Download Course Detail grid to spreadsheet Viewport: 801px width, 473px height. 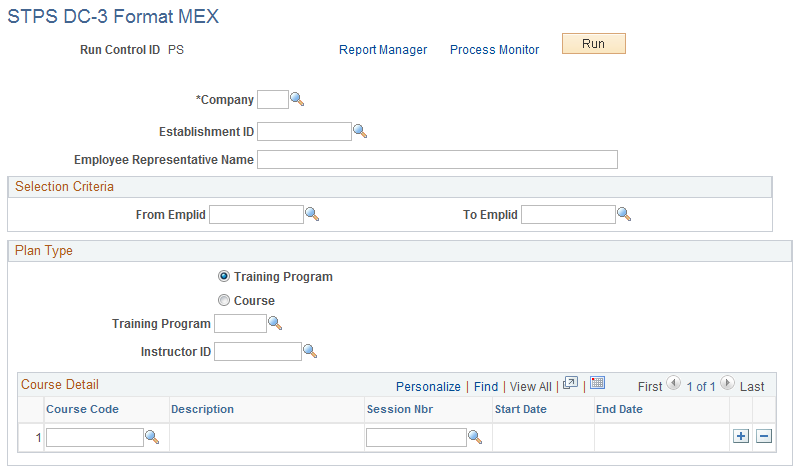click(598, 384)
